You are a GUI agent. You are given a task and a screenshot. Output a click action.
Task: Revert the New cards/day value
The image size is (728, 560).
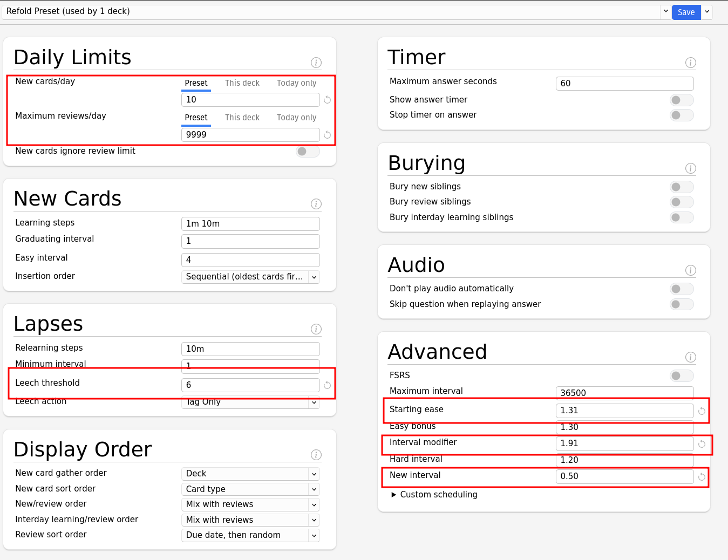click(328, 100)
